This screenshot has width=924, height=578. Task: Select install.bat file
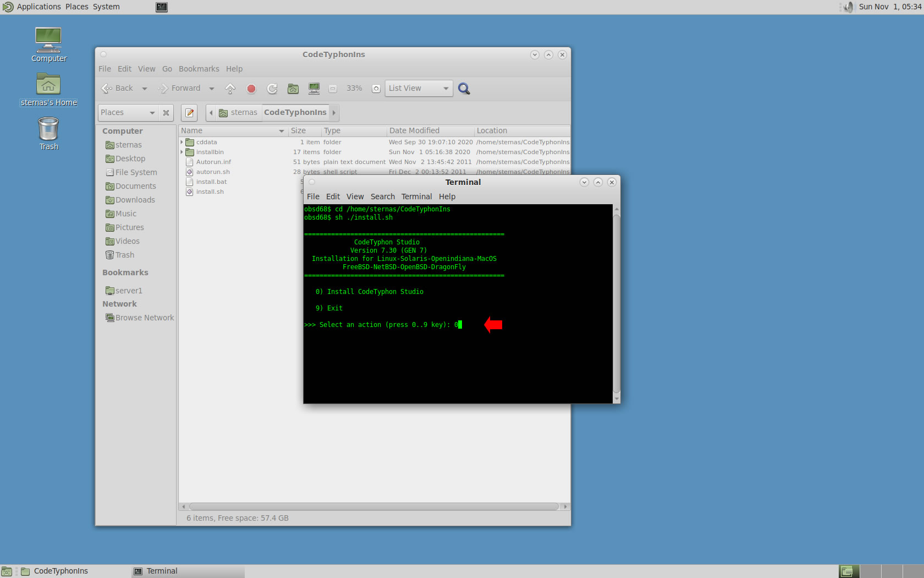point(211,182)
